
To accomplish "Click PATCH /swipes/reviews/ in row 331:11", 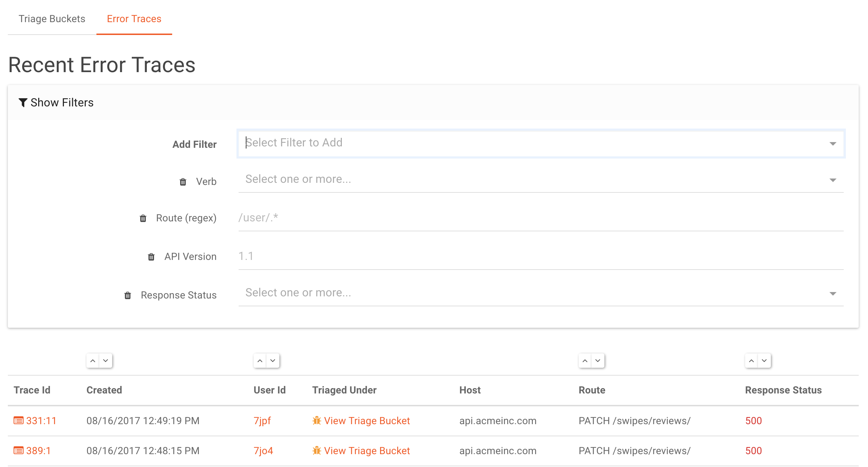I will [x=635, y=421].
